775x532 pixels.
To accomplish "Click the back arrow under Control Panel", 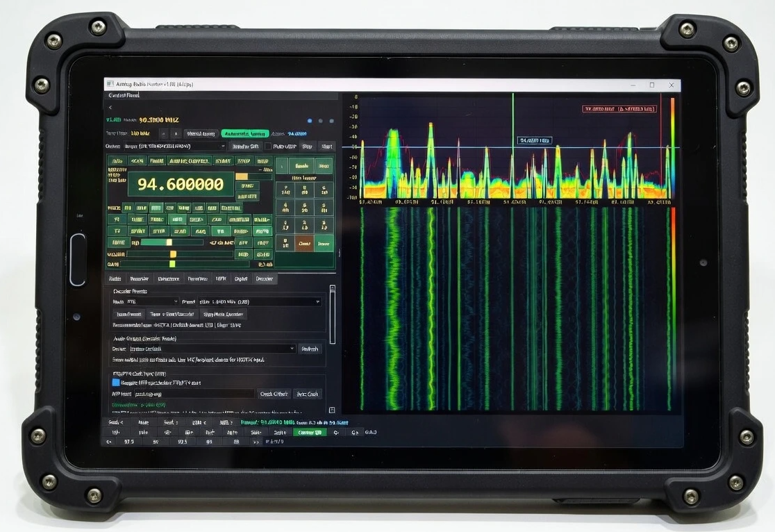I will [x=110, y=107].
